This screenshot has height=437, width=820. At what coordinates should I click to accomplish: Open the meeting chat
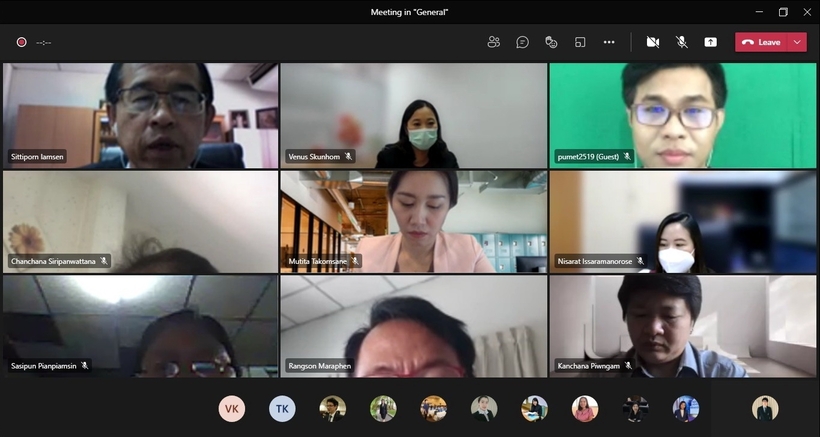pyautogui.click(x=522, y=42)
